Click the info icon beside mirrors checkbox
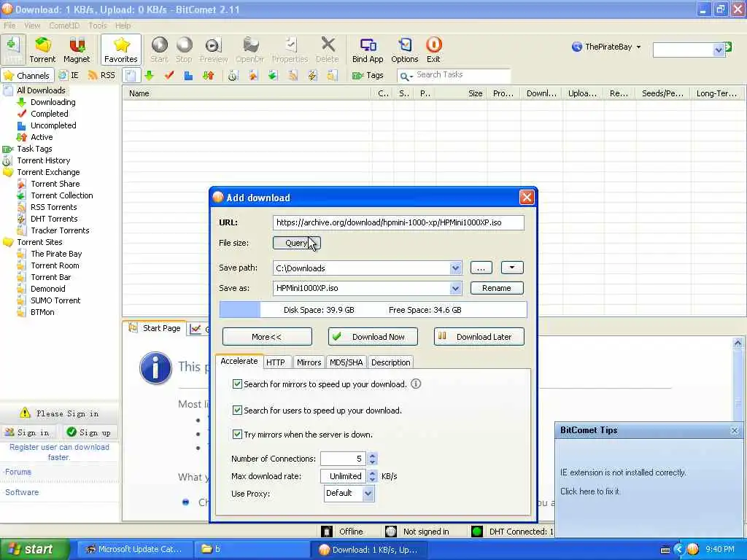 pos(416,384)
